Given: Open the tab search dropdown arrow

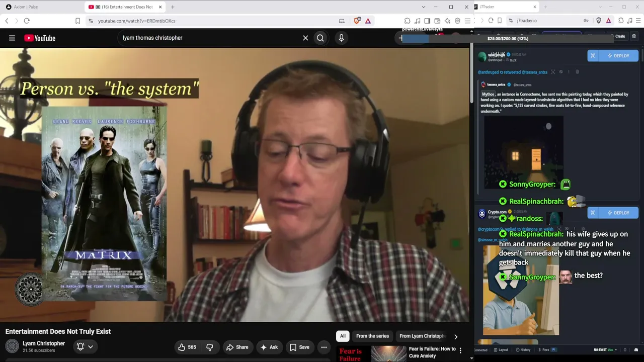Looking at the screenshot, I should [423, 7].
